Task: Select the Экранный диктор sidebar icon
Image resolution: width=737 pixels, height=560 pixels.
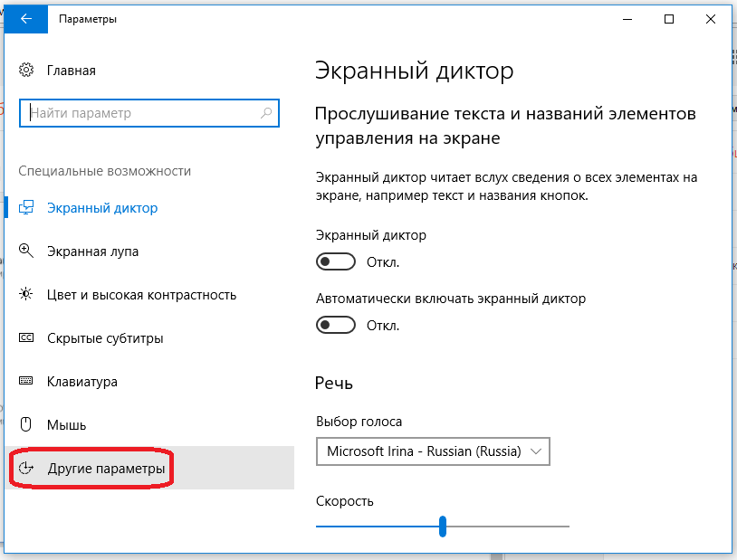Action: coord(26,208)
